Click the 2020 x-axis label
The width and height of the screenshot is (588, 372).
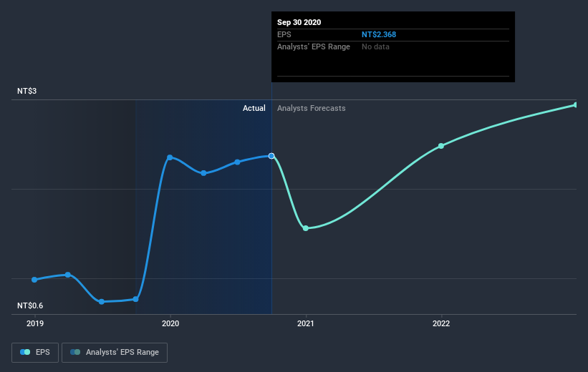click(170, 323)
